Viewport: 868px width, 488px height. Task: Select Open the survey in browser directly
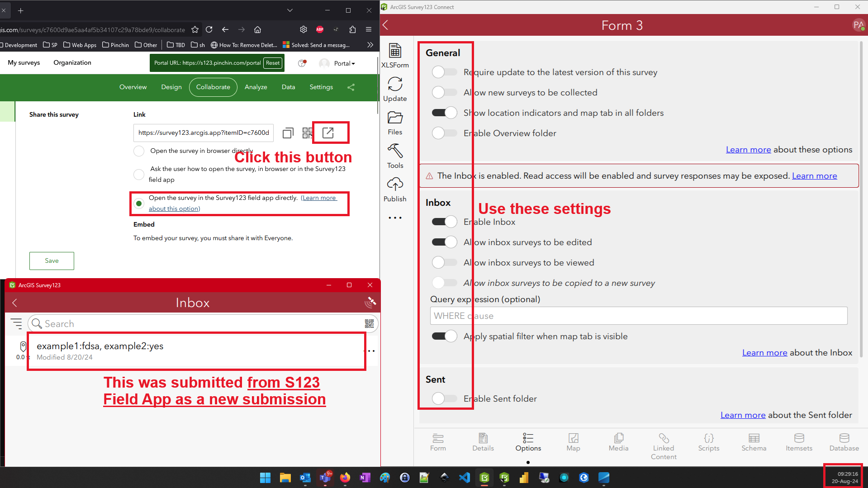coord(139,151)
